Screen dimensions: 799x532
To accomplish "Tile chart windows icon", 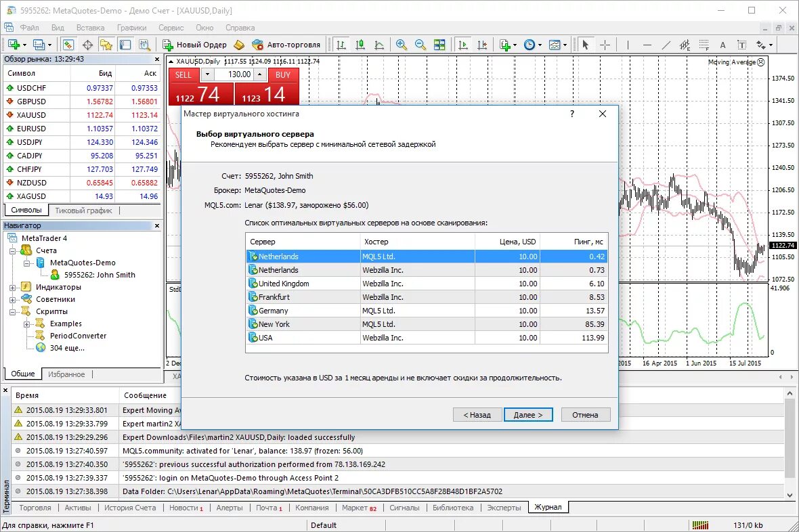I will point(439,45).
